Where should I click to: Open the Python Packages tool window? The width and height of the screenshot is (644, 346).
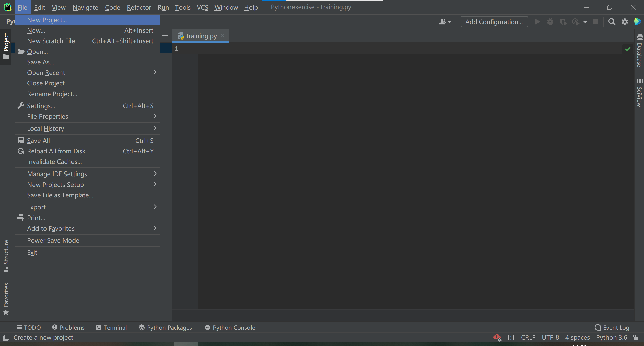tap(165, 327)
